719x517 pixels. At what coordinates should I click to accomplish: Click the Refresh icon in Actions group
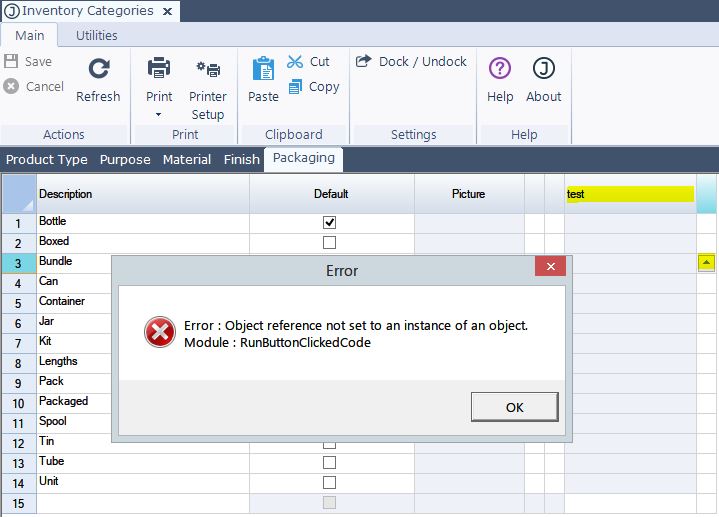tap(98, 68)
